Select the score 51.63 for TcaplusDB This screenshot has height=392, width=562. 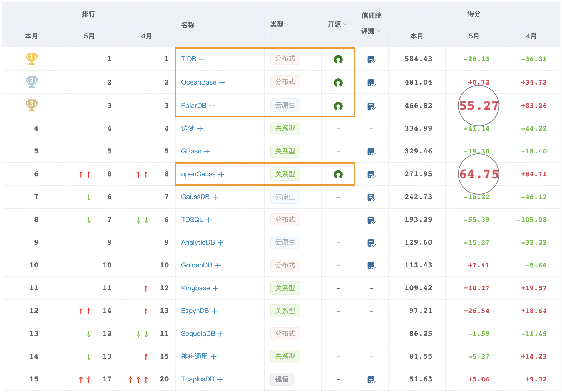[421, 379]
